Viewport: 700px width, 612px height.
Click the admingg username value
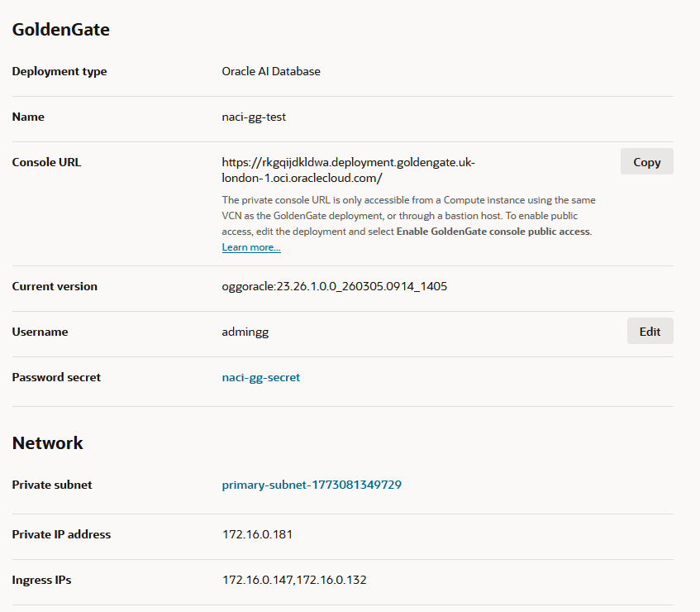[x=245, y=332]
